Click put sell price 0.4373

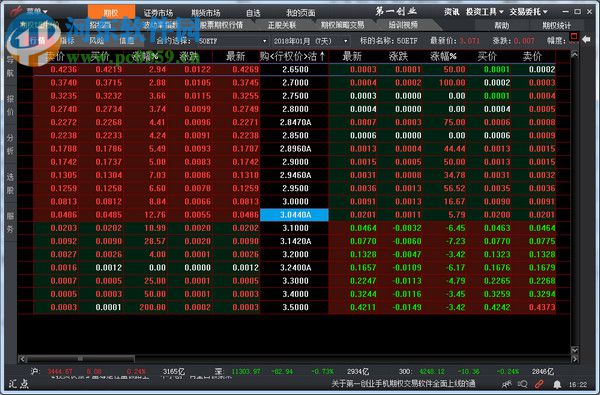tap(542, 307)
